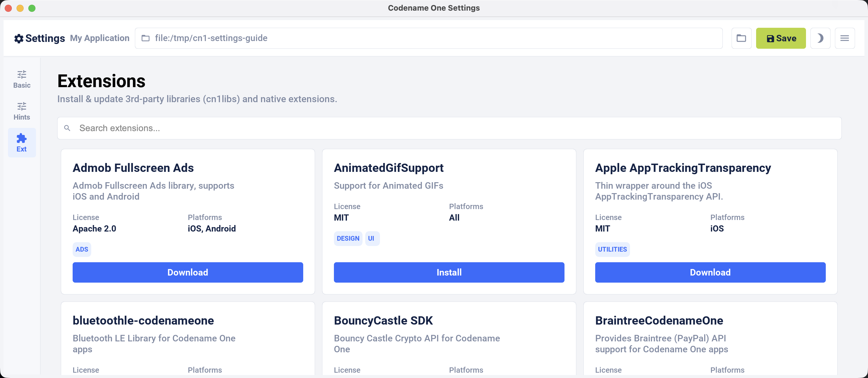Screen dimensions: 868x378
Task: Select the Admob Fullscreen Ads card title
Action: [133, 168]
